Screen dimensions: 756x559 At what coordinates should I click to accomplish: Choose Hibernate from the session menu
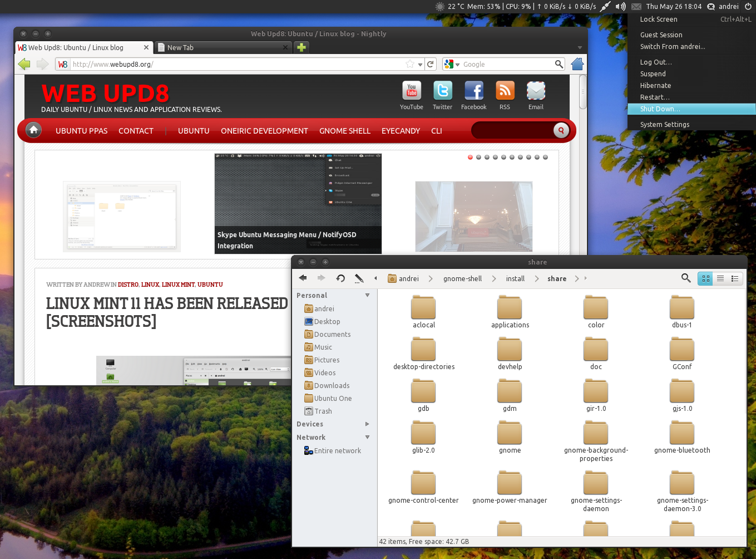[x=691, y=85]
